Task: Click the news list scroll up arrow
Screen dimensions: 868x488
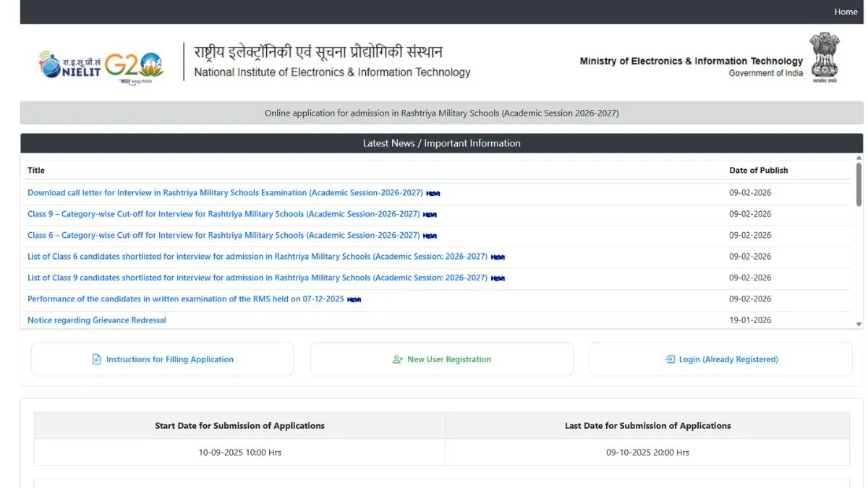Action: click(x=859, y=158)
